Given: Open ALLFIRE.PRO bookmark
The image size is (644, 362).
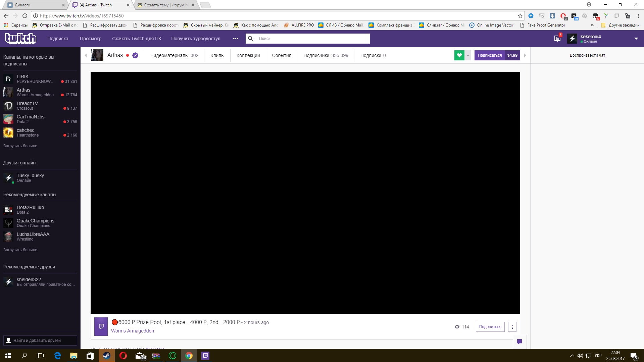Looking at the screenshot, I should point(299,25).
